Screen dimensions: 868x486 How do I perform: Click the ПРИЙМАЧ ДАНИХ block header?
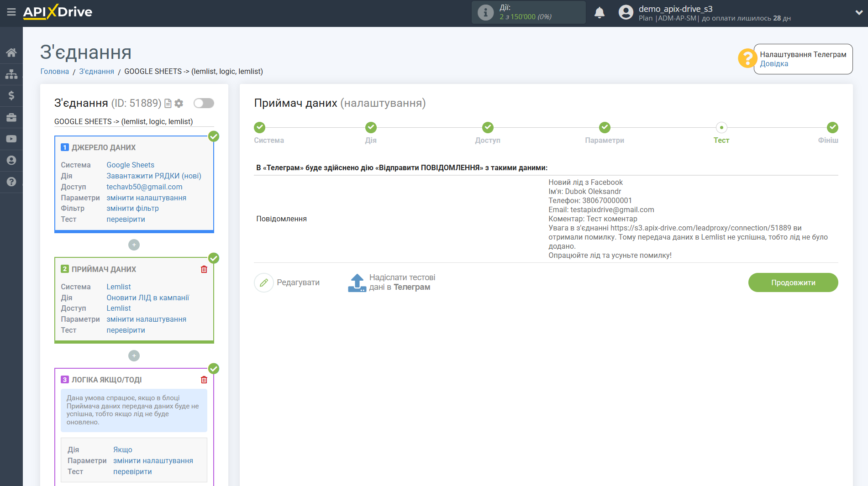click(104, 269)
